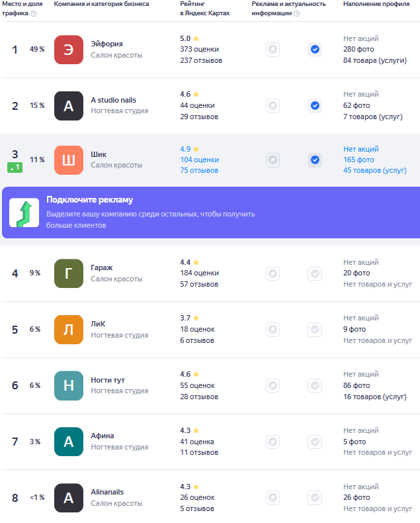Click the red Эйфория company avatar
420x523 pixels.
point(69,50)
